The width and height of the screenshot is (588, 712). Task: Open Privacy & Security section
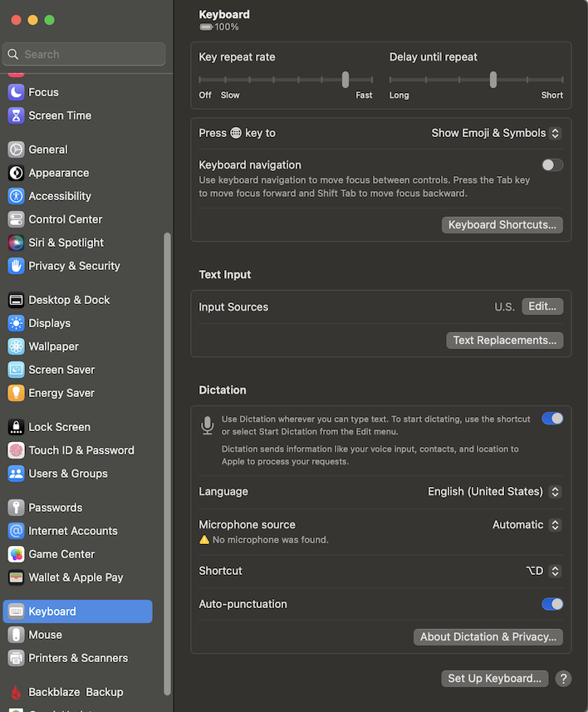point(73,266)
